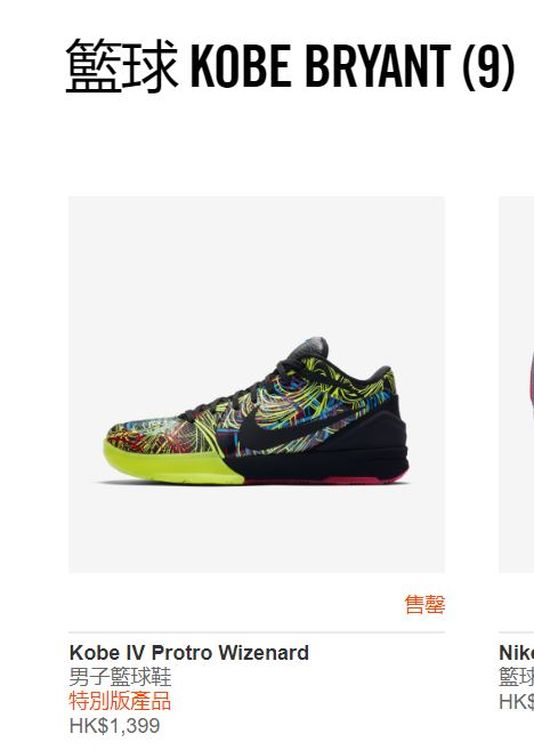Click the KOBE BRYANT heading text
Image resolution: width=534 pixels, height=750 pixels.
(320, 65)
